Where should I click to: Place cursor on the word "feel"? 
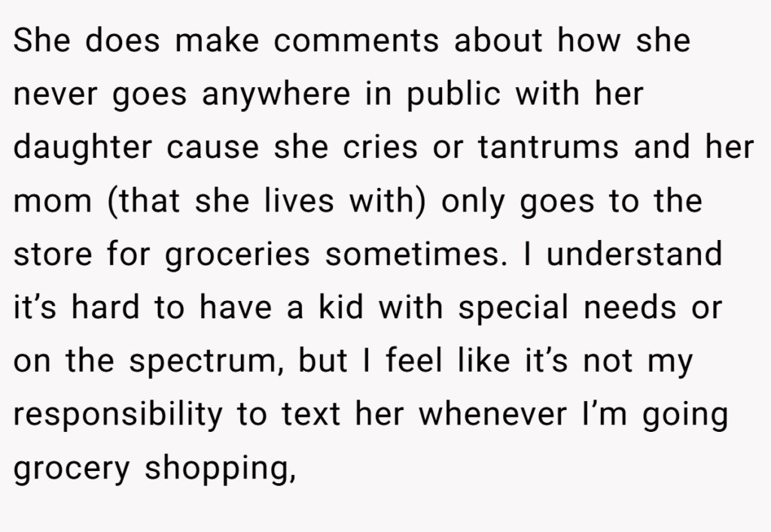pyautogui.click(x=414, y=360)
